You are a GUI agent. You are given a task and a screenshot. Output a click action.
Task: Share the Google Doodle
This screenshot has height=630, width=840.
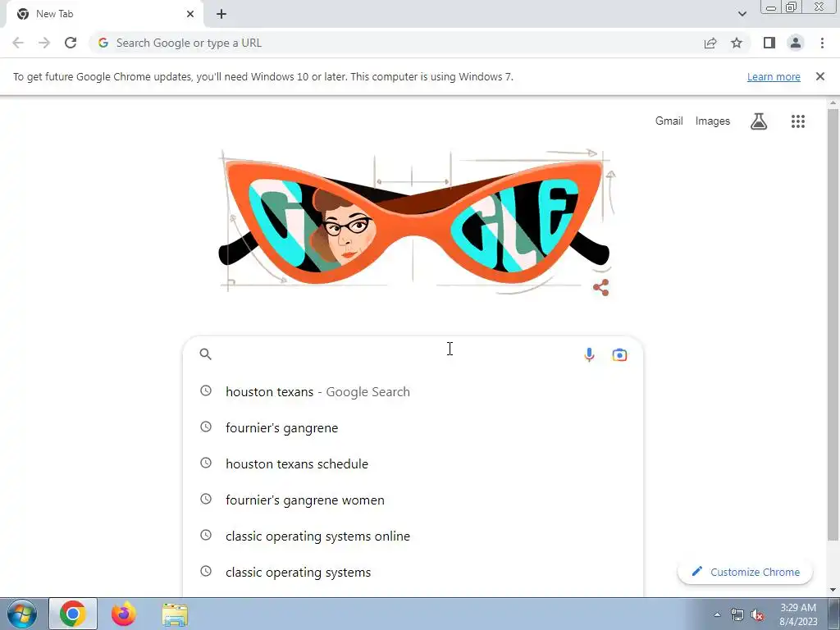click(600, 288)
